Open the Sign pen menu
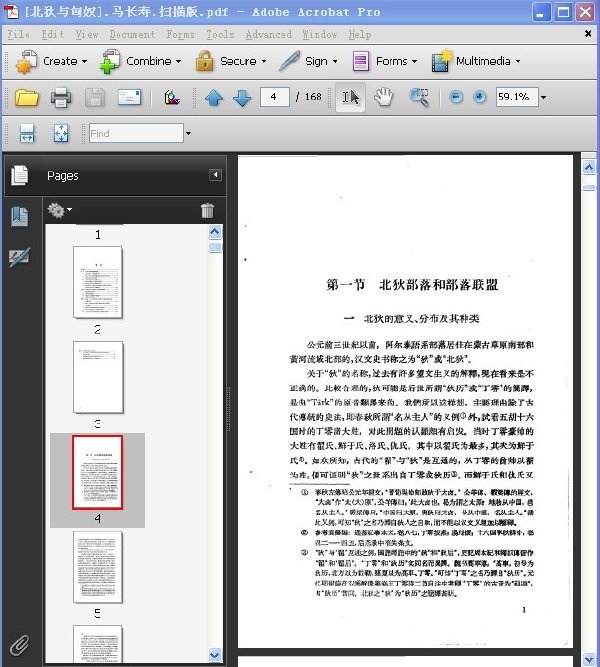 tap(309, 61)
